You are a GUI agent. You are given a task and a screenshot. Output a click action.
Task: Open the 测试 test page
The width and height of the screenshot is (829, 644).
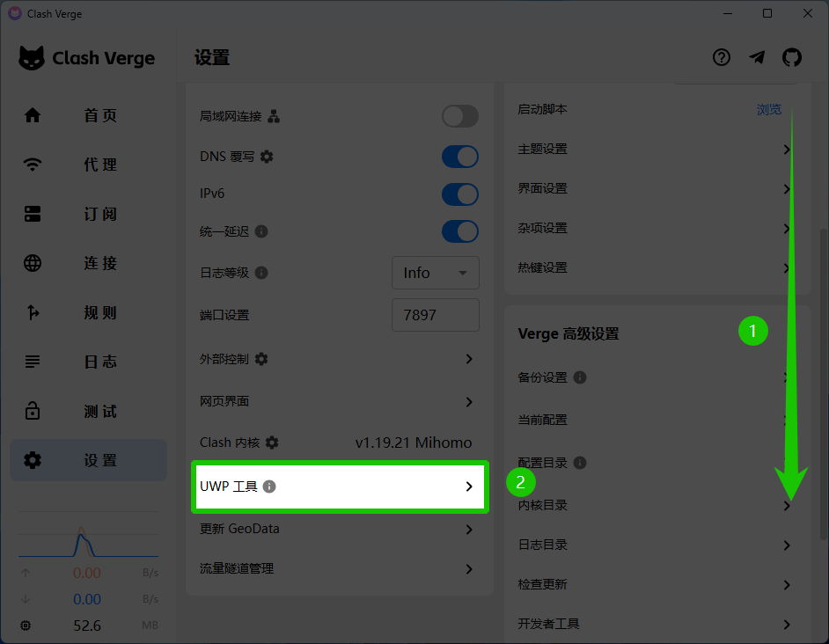(x=88, y=411)
